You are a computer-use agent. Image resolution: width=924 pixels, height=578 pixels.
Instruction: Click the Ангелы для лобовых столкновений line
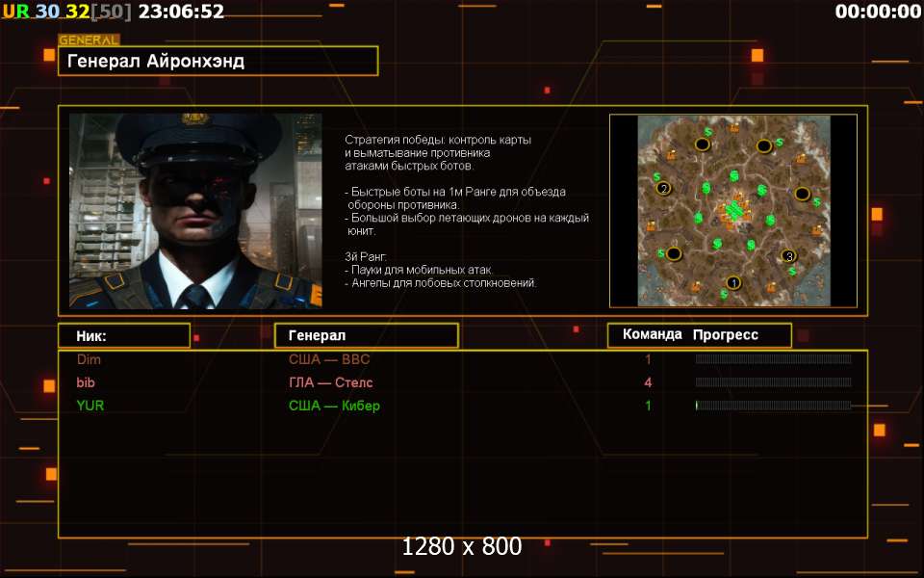(x=441, y=282)
